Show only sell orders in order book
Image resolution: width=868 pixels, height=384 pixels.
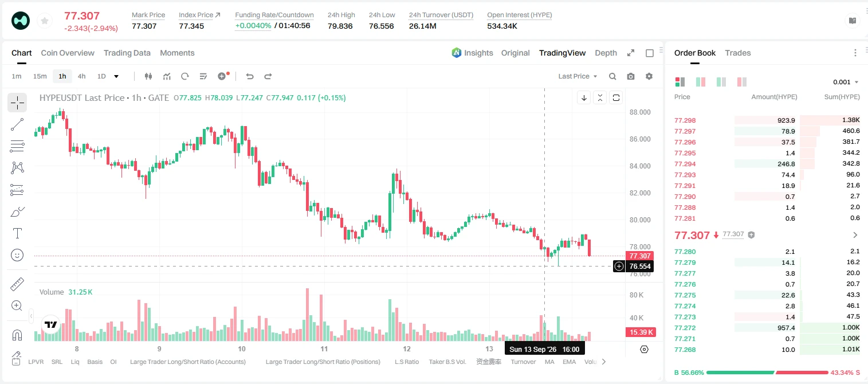tap(742, 82)
